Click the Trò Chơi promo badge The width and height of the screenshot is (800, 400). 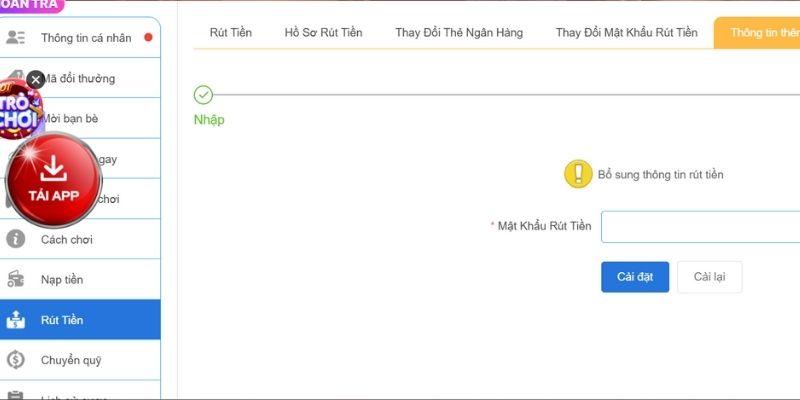(x=20, y=108)
